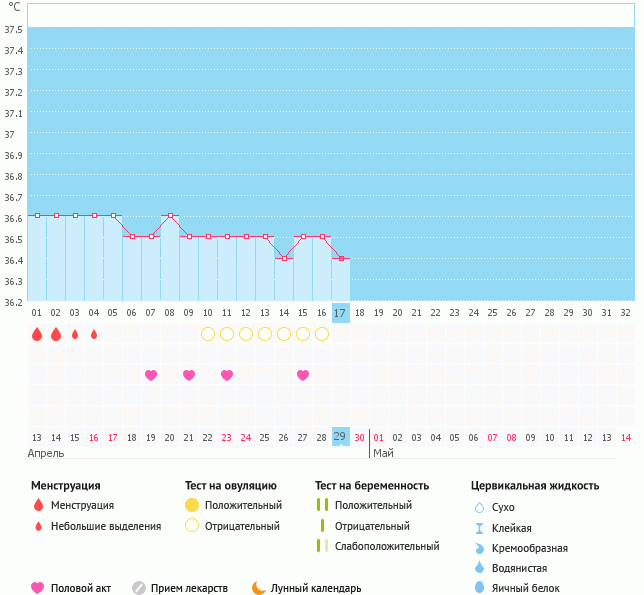Click the Яичный белок legend text

[526, 588]
